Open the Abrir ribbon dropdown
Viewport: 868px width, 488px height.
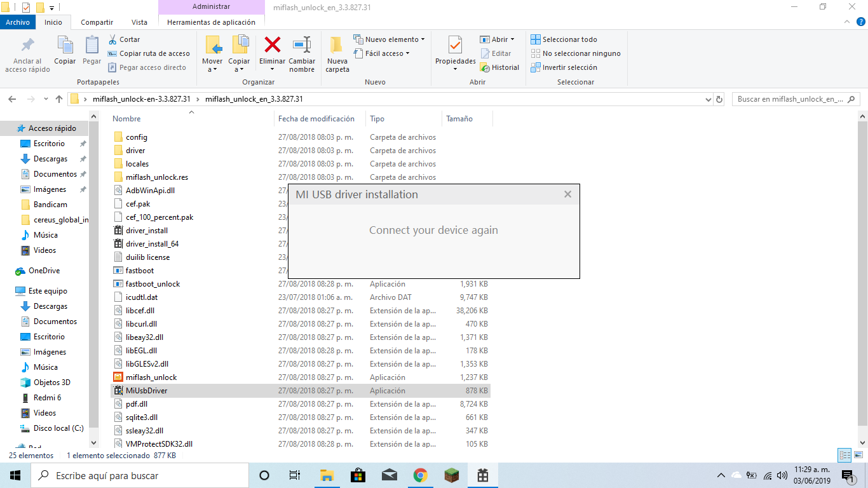[x=498, y=39]
